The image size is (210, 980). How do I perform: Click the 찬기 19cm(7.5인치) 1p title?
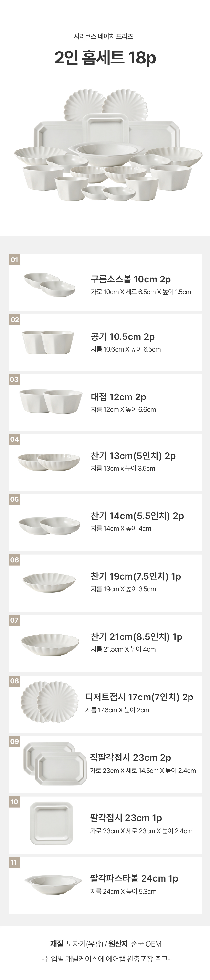pos(136,576)
